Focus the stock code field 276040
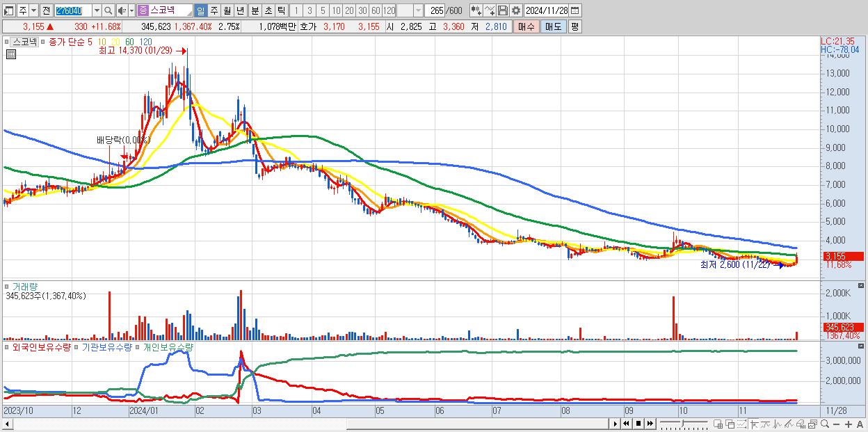Image resolution: width=868 pixels, height=432 pixels. pyautogui.click(x=73, y=10)
